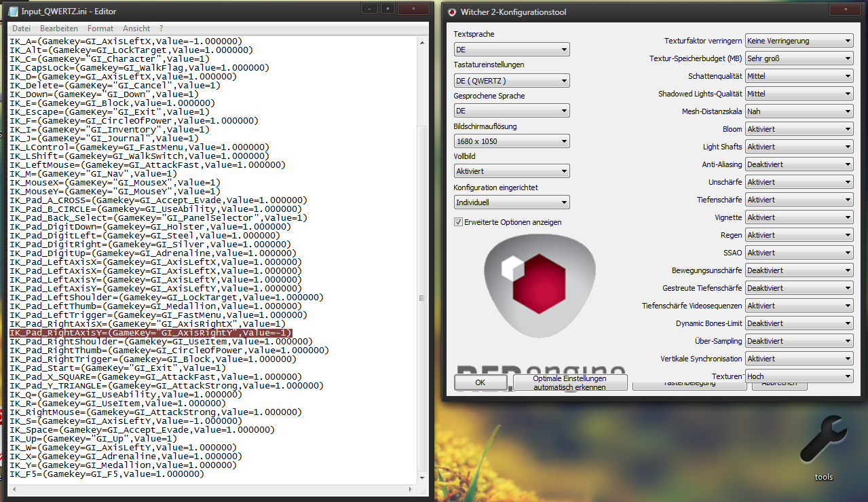Open the Textsprache dropdown
Image resolution: width=868 pixels, height=502 pixels.
click(x=512, y=50)
